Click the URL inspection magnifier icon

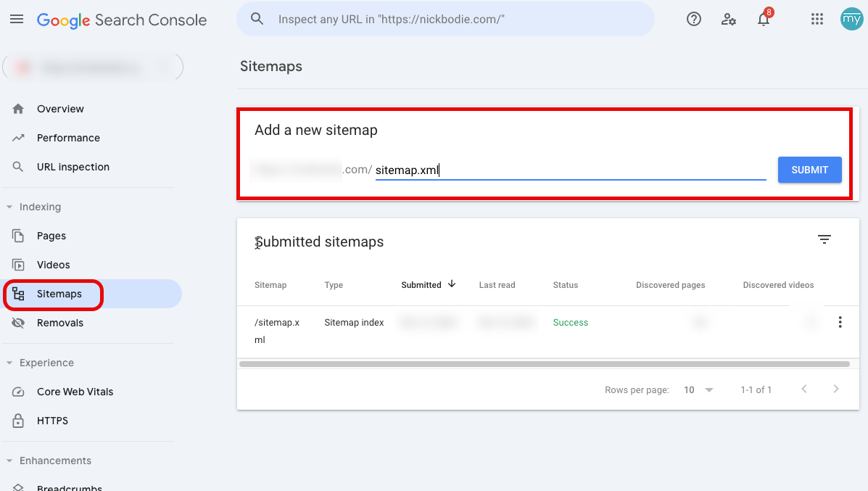coord(18,167)
